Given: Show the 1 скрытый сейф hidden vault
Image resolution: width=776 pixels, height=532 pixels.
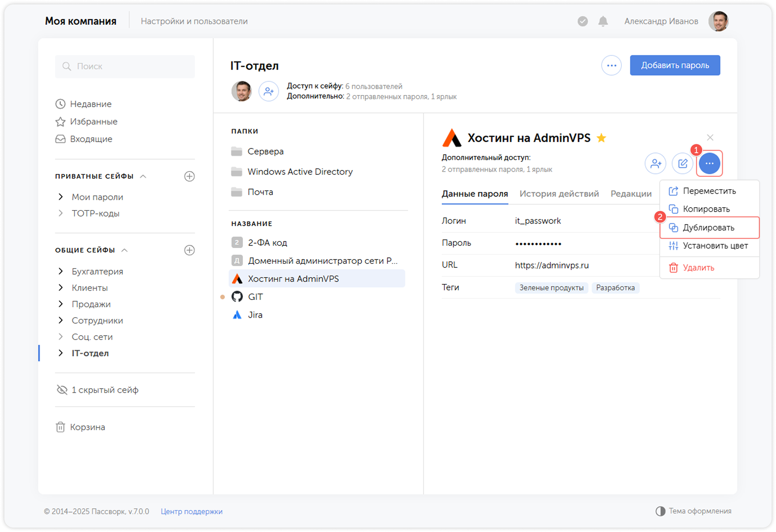Looking at the screenshot, I should tap(98, 390).
